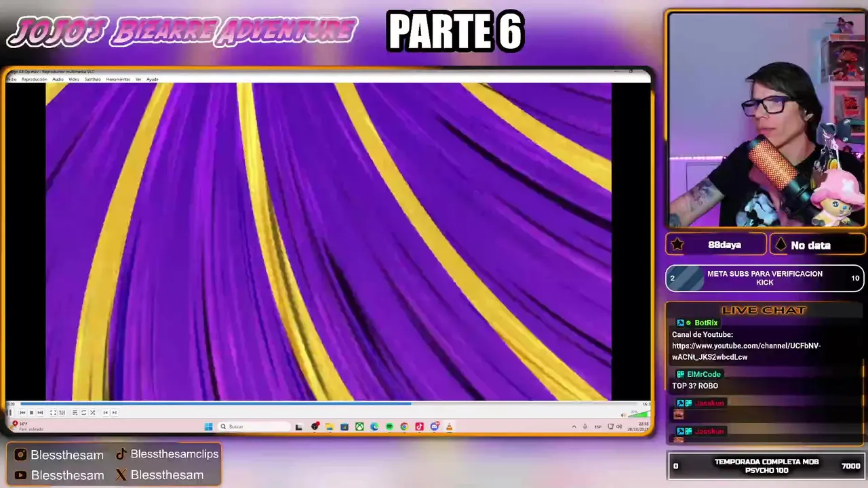
Task: Click the webcam feed thumbnail
Action: coord(767,120)
